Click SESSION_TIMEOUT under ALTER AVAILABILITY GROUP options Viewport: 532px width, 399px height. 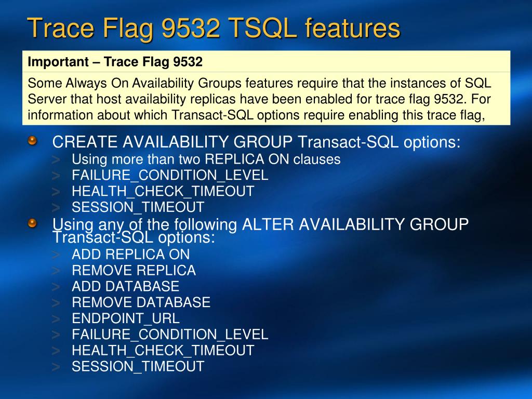(138, 366)
